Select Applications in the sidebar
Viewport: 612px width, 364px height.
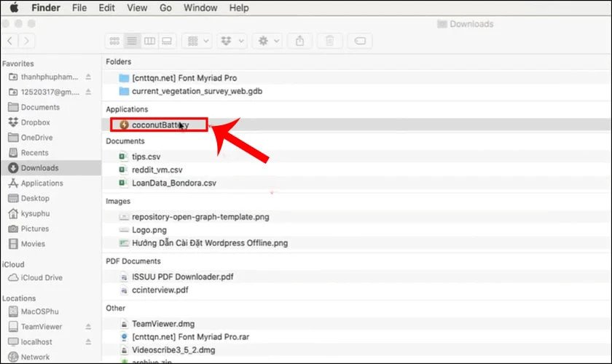tap(42, 183)
